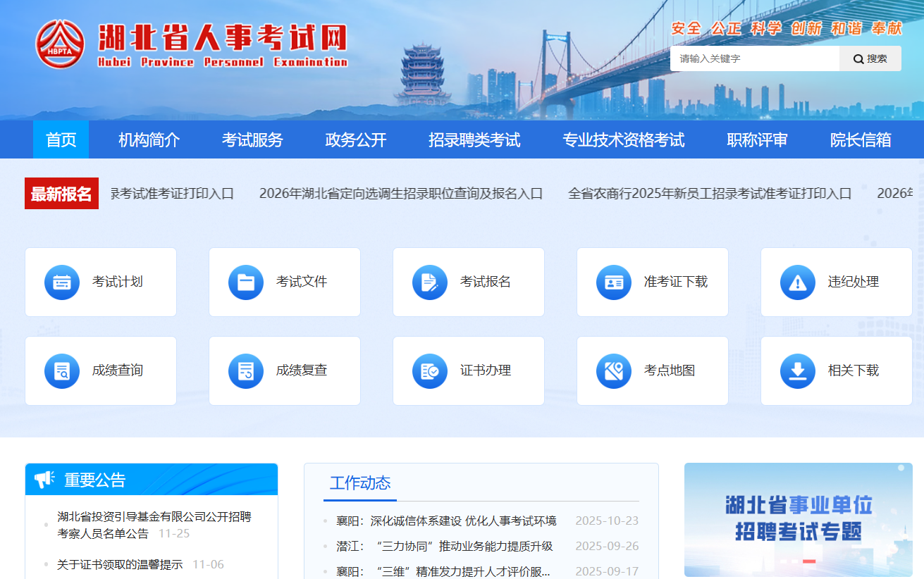
Task: Open the 湖北省事业单位招聘考试专题 banner
Action: pos(798,519)
